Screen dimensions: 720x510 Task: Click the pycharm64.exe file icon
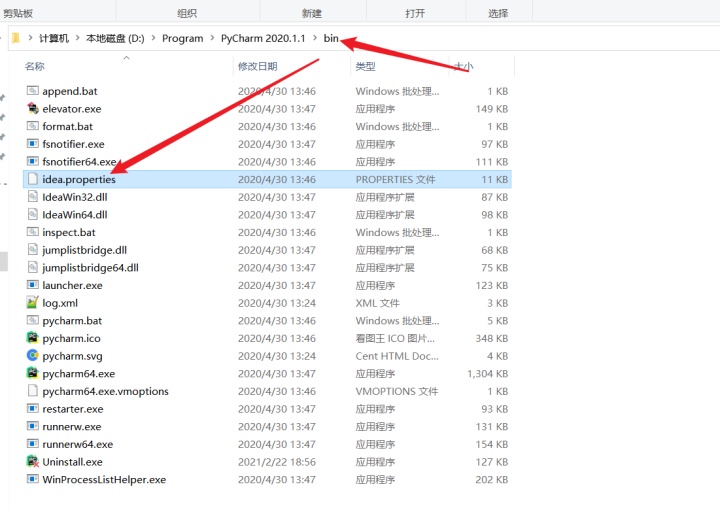pos(33,373)
